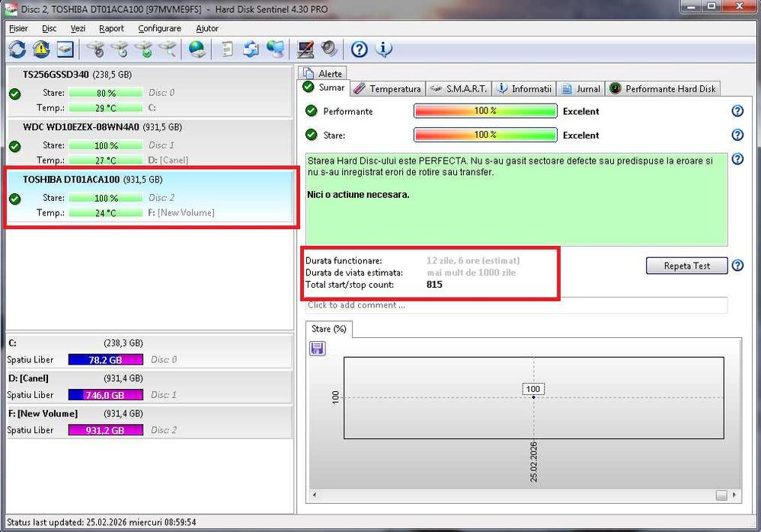Click the refresh disk status toolbar icon
This screenshot has width=761, height=532.
[18, 49]
